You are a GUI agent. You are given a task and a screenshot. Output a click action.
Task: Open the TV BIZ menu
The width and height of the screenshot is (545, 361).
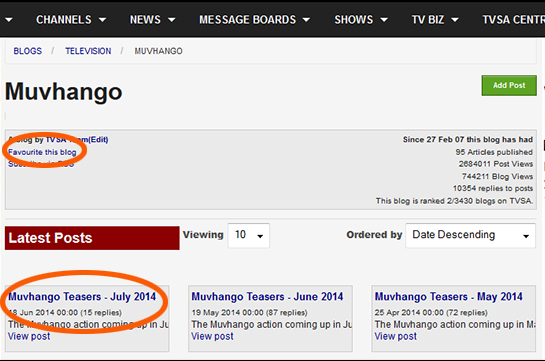pyautogui.click(x=435, y=20)
